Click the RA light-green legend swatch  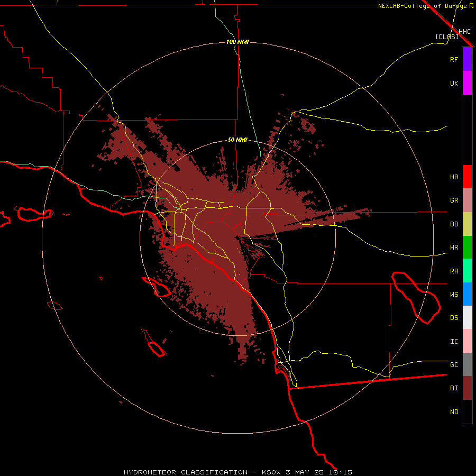click(x=467, y=271)
